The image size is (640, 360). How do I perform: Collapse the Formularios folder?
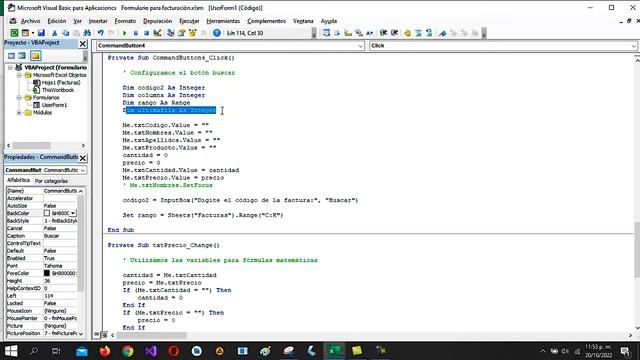tap(19, 98)
